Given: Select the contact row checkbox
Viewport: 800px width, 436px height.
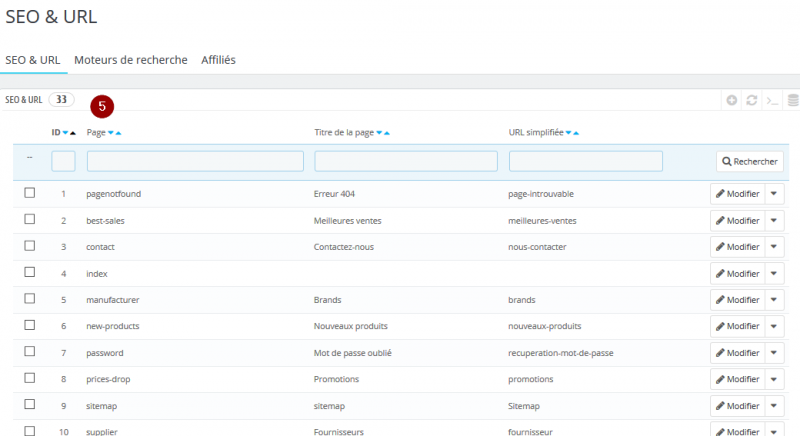Looking at the screenshot, I should pyautogui.click(x=30, y=246).
